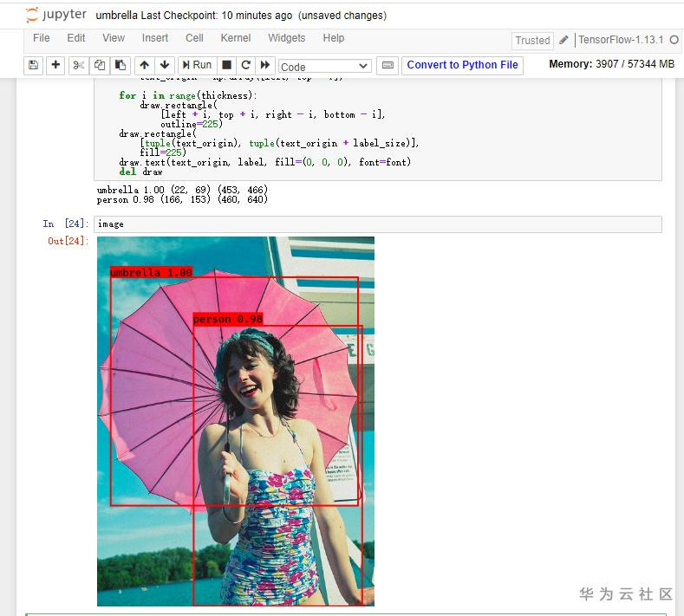Open the View menu
Screen dimensions: 684x616
pyautogui.click(x=114, y=38)
